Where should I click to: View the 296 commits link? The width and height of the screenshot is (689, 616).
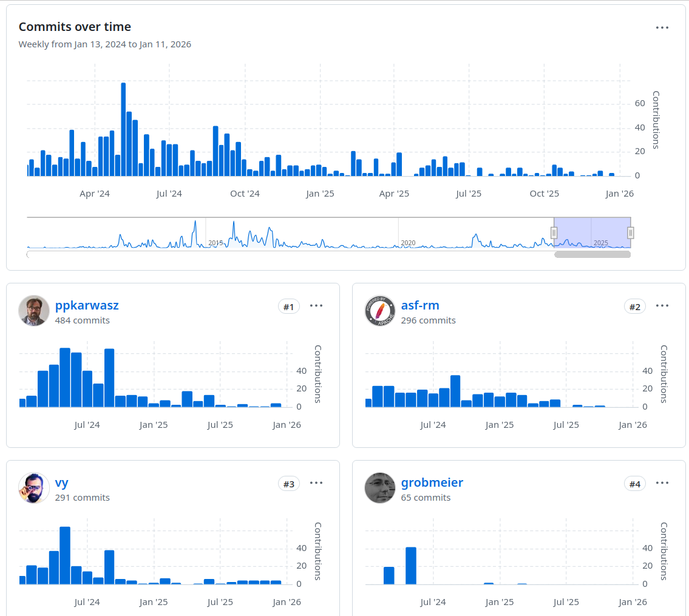(428, 320)
